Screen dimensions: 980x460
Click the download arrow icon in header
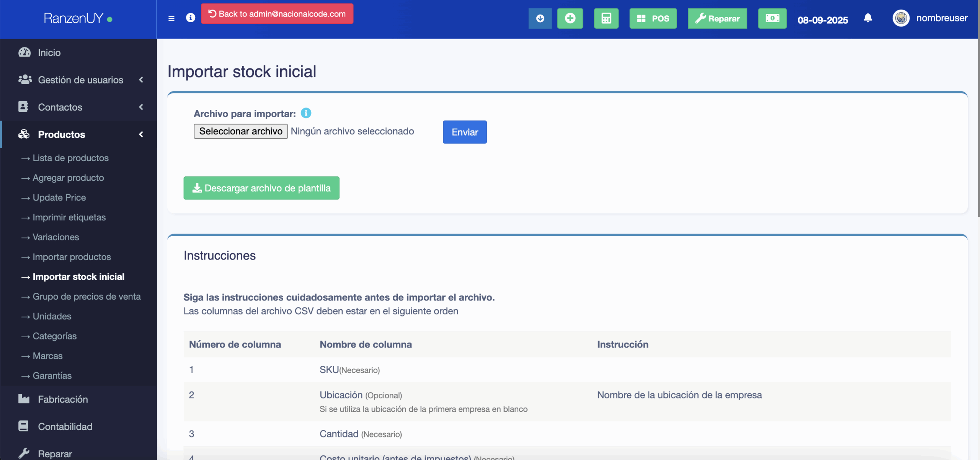pos(540,18)
